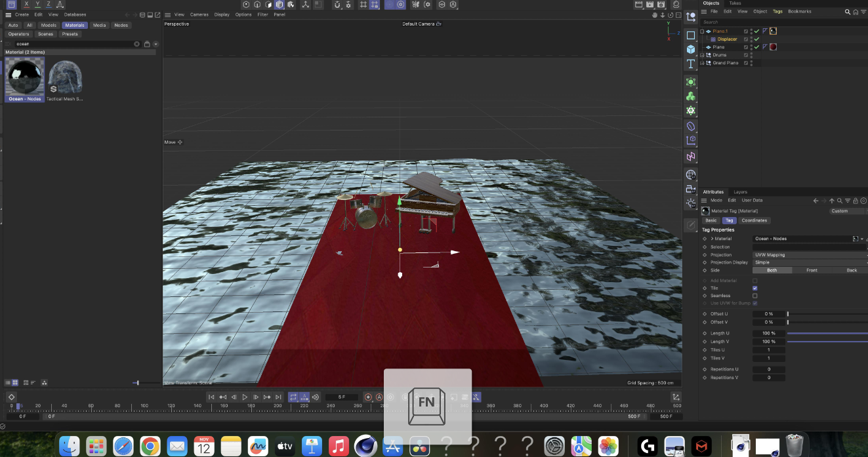Toggle the Z axis lock
The height and width of the screenshot is (457, 868).
(49, 4)
